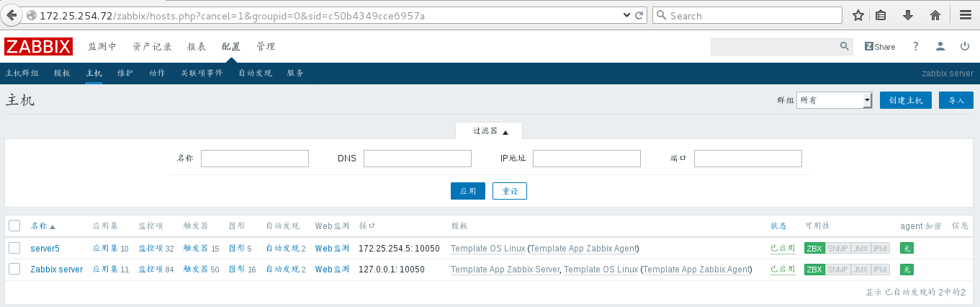Image resolution: width=980 pixels, height=307 pixels.
Task: Open the 报表 top menu
Action: (197, 47)
